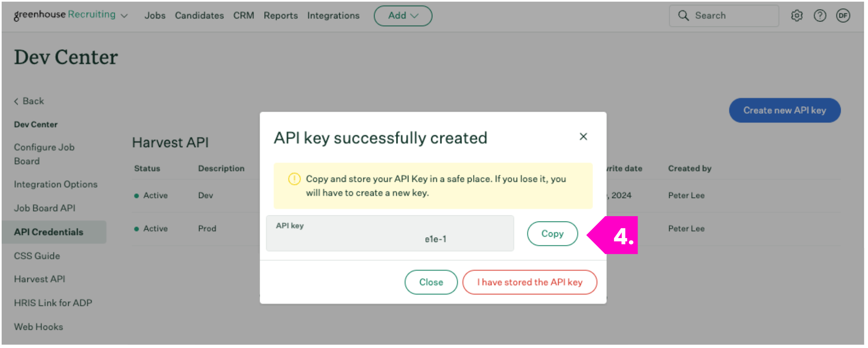Navigate to the Reports menu

click(280, 16)
